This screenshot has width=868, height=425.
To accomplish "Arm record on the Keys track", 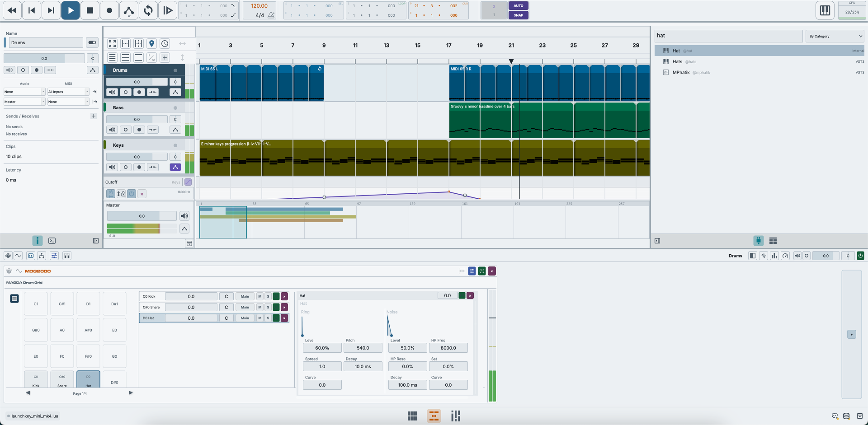I will 139,167.
